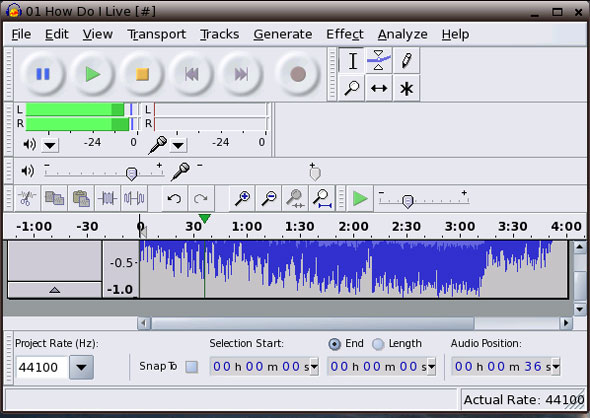Click the Record button
590x418 pixels.
298,74
